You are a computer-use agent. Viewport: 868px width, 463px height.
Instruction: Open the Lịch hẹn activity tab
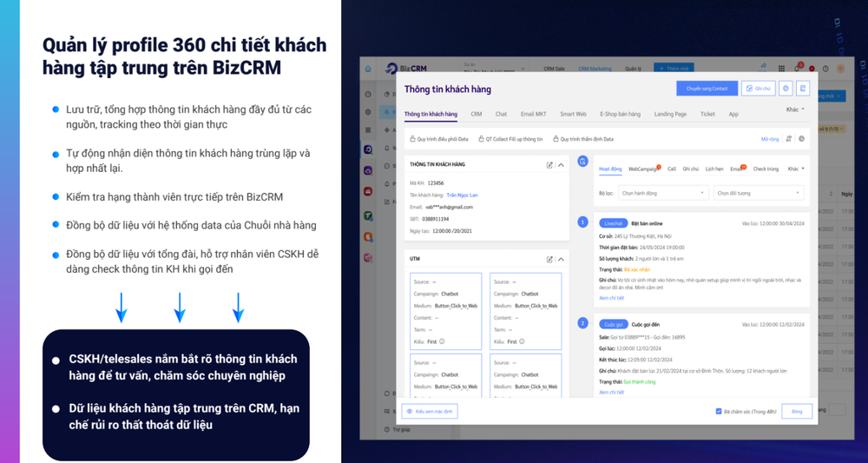714,169
